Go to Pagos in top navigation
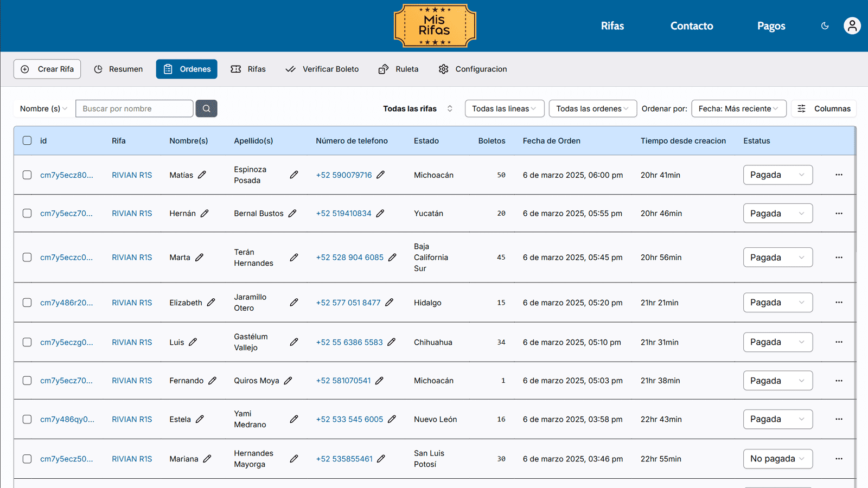Image resolution: width=868 pixels, height=488 pixels. 771,25
